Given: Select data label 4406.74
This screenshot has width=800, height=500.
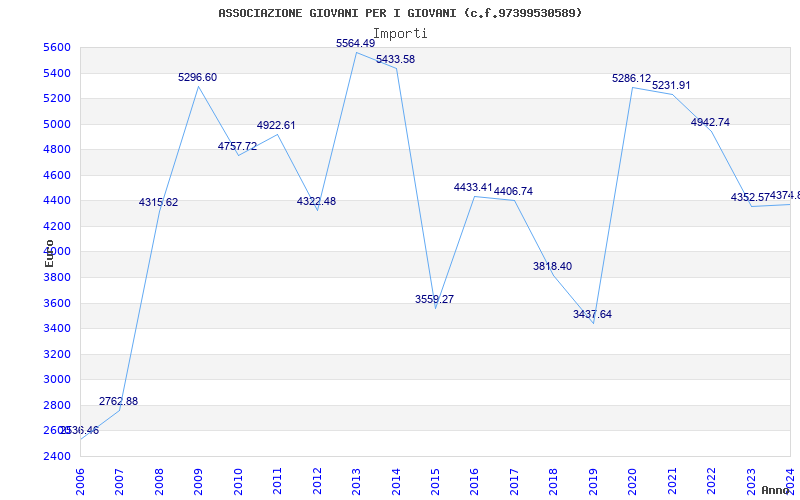Looking at the screenshot, I should coord(513,191).
